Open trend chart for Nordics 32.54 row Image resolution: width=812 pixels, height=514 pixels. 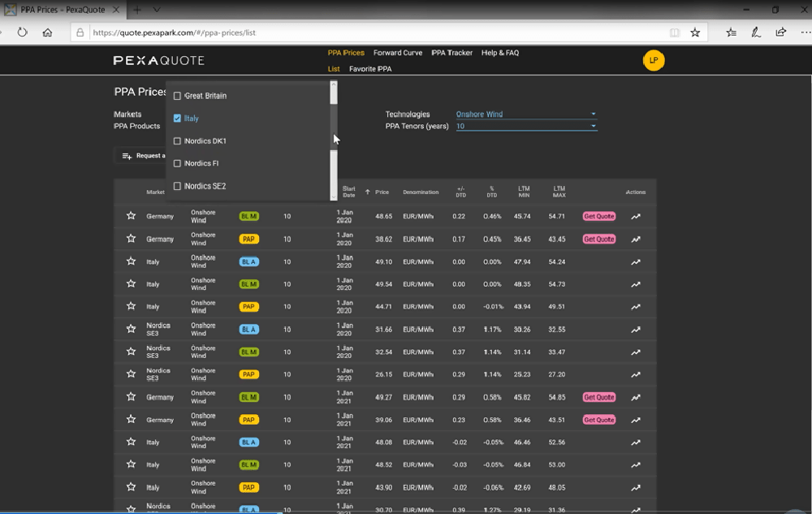(636, 352)
